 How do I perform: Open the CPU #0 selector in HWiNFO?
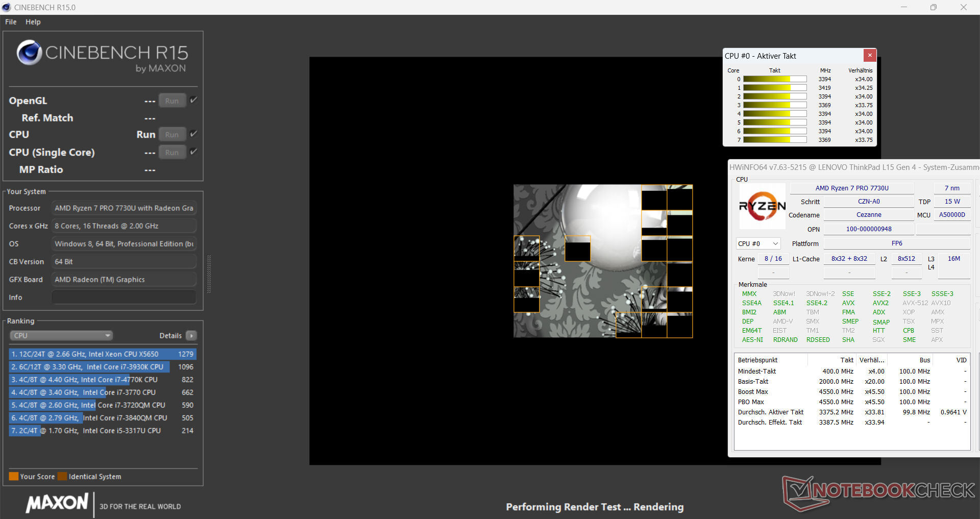(x=758, y=243)
